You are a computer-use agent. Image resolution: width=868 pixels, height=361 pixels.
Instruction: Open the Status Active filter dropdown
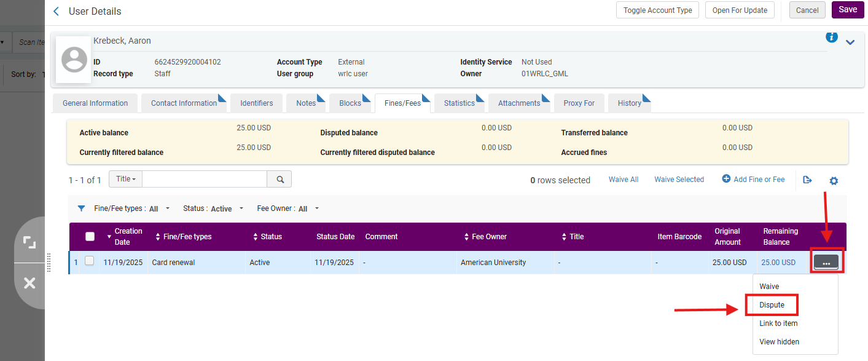pyautogui.click(x=214, y=208)
